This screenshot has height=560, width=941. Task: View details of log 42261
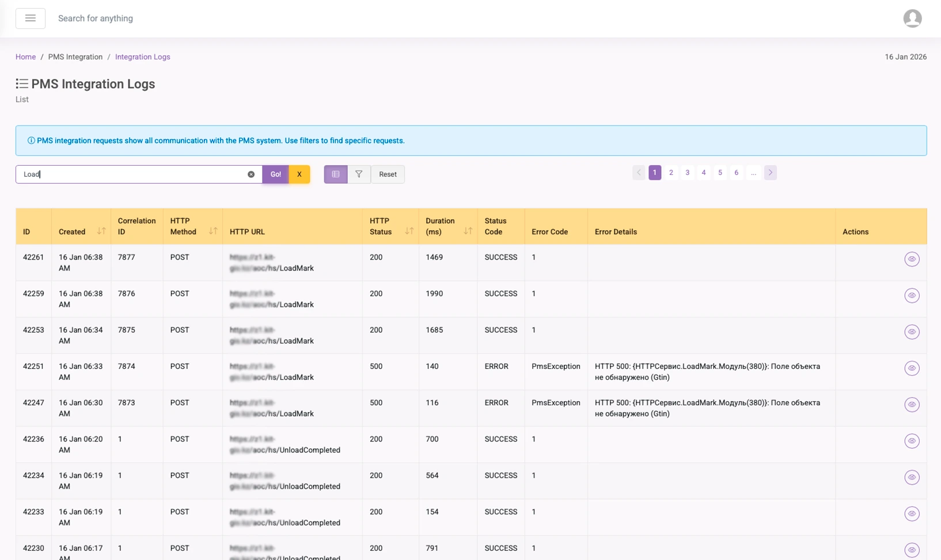pos(912,260)
